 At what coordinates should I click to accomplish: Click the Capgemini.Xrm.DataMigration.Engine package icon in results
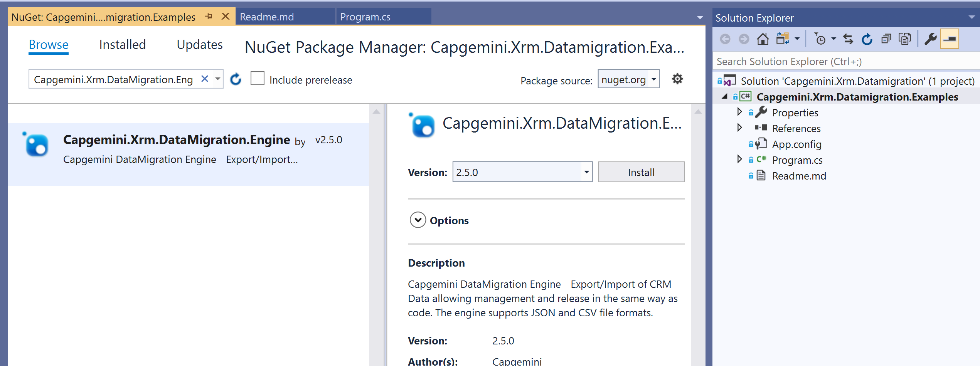(x=35, y=144)
